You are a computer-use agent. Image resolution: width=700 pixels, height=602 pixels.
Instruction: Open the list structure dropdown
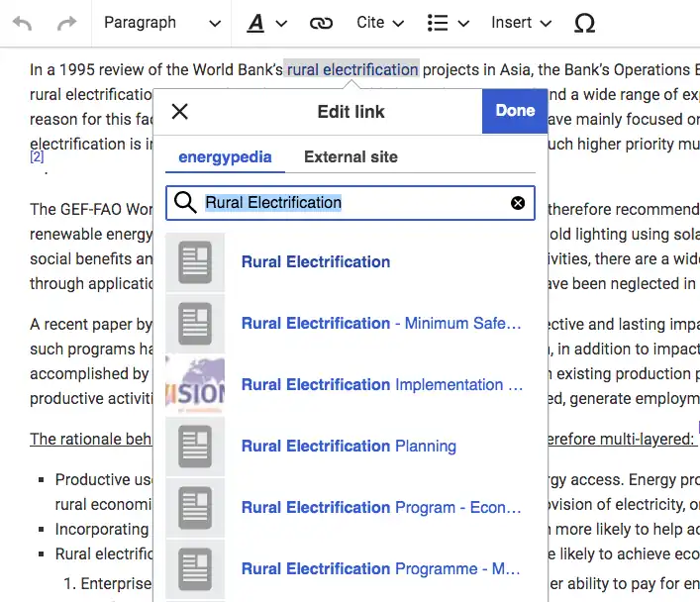pos(448,23)
